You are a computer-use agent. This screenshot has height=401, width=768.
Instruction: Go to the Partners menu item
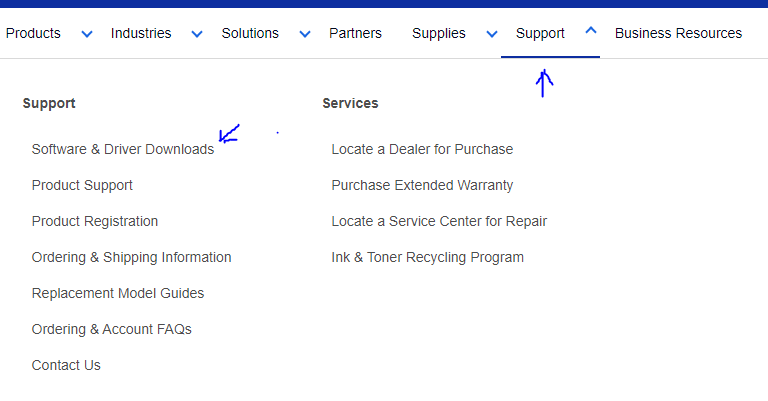click(x=355, y=33)
